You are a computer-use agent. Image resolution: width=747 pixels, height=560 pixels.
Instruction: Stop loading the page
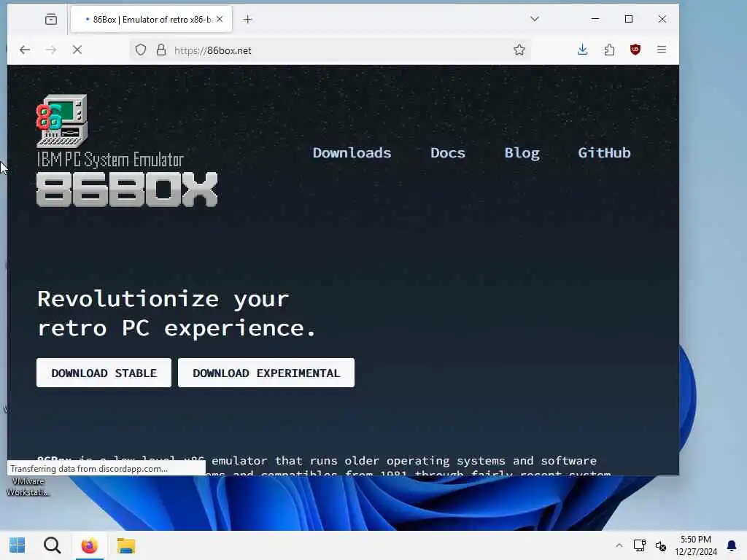[x=77, y=50]
